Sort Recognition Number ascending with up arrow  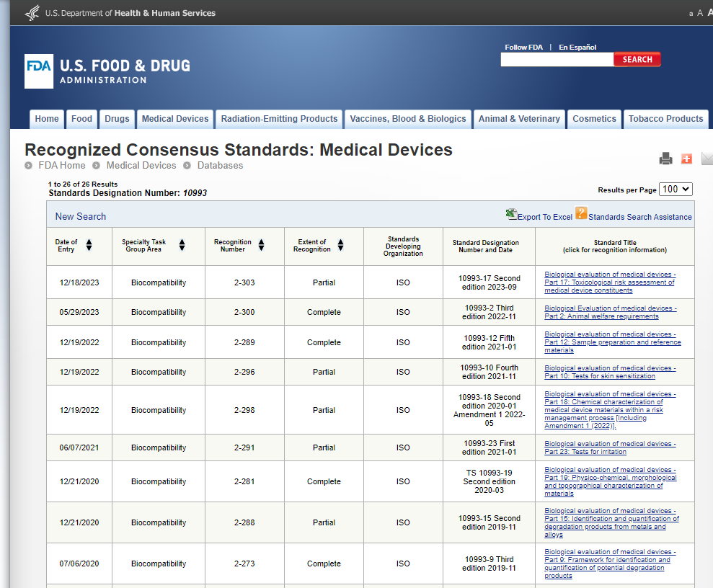click(261, 241)
